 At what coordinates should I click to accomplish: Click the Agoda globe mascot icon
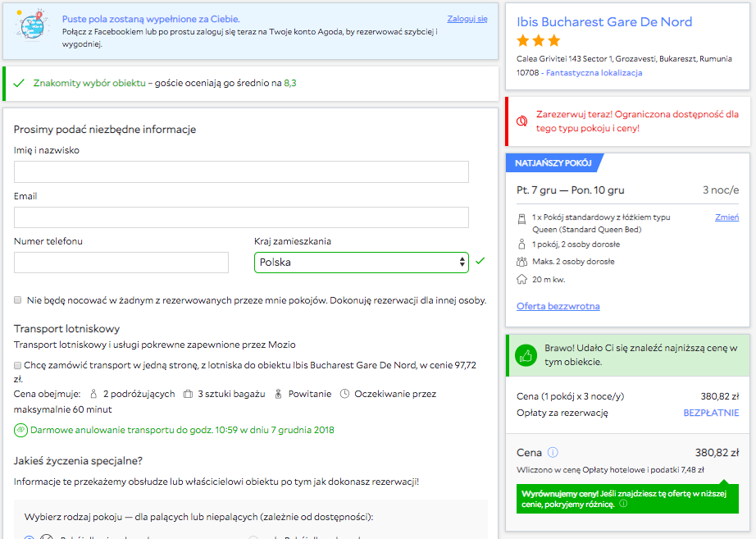[x=32, y=25]
